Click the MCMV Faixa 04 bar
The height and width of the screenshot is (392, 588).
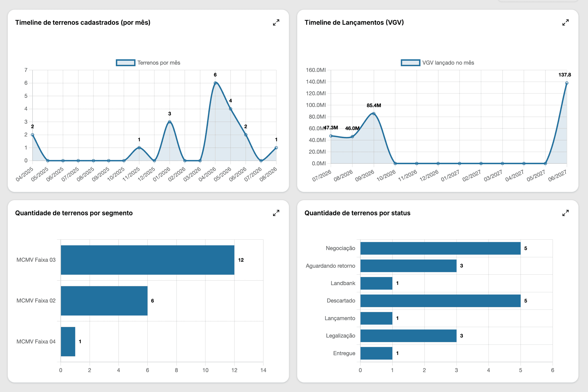pos(68,342)
